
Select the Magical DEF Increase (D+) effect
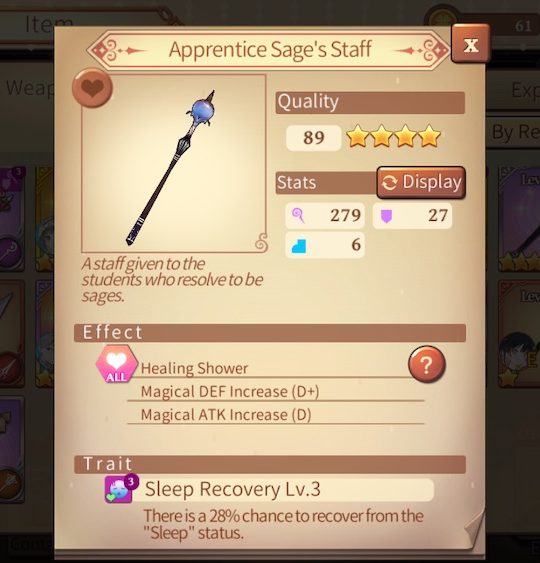click(x=230, y=391)
